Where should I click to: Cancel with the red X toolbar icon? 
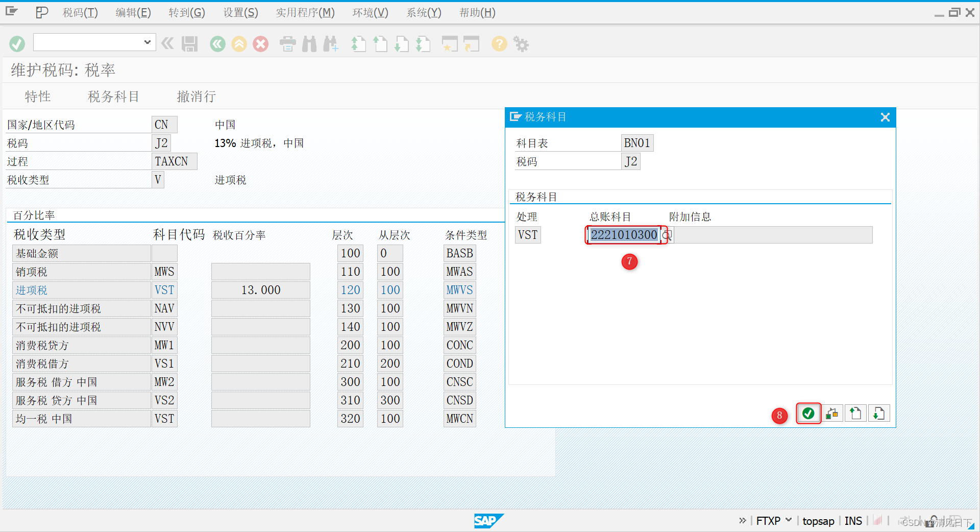260,44
